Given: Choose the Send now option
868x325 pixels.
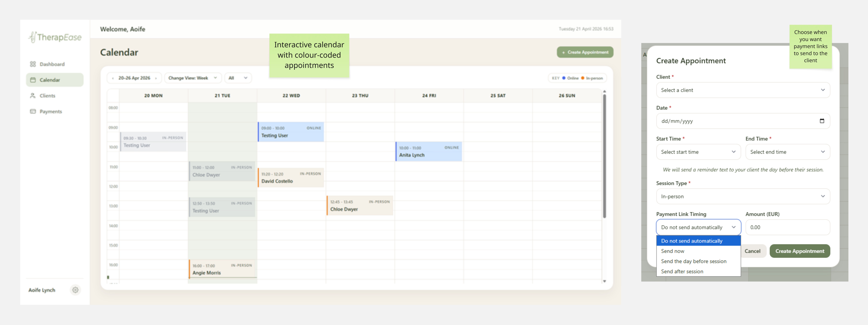Looking at the screenshot, I should 698,251.
